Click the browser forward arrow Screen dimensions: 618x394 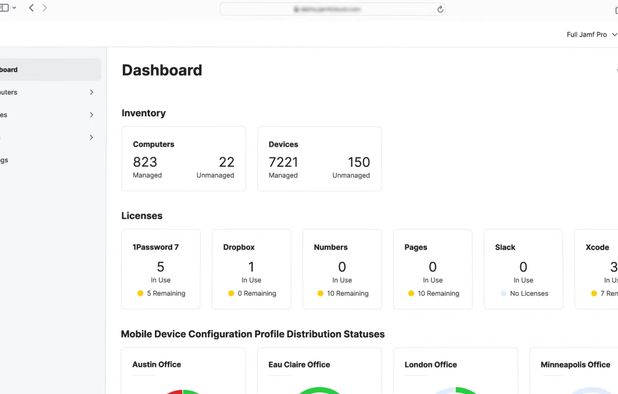(44, 8)
